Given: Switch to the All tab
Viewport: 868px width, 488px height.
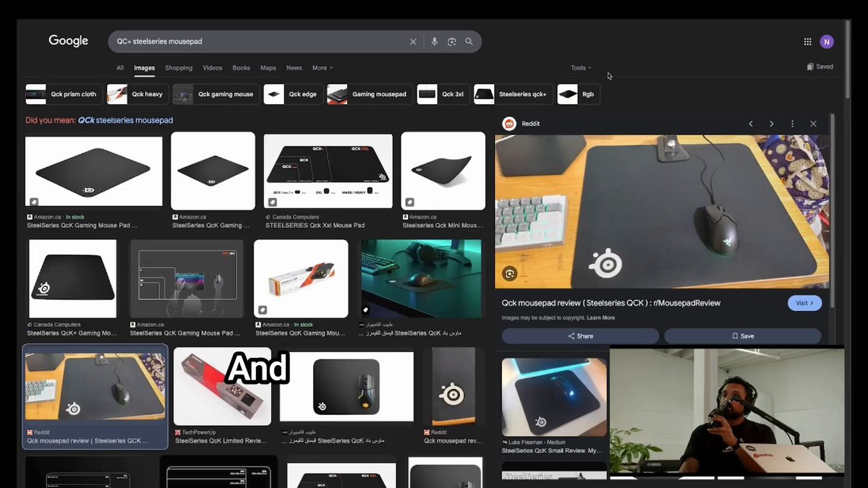Looking at the screenshot, I should [x=120, y=68].
